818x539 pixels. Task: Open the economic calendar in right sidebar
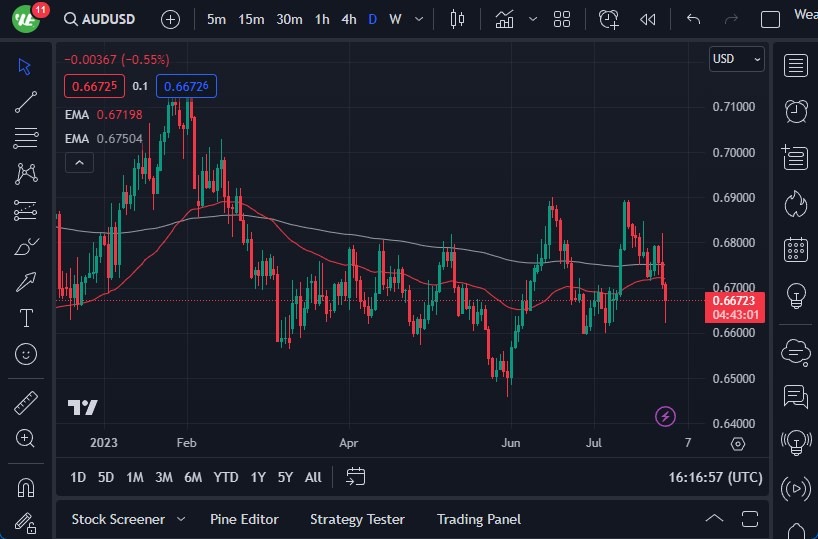796,249
